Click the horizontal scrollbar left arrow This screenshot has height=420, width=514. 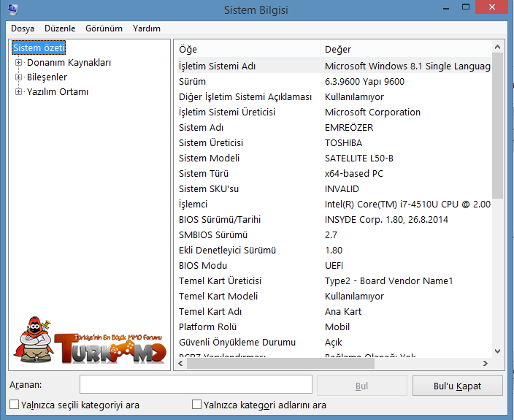coord(180,363)
